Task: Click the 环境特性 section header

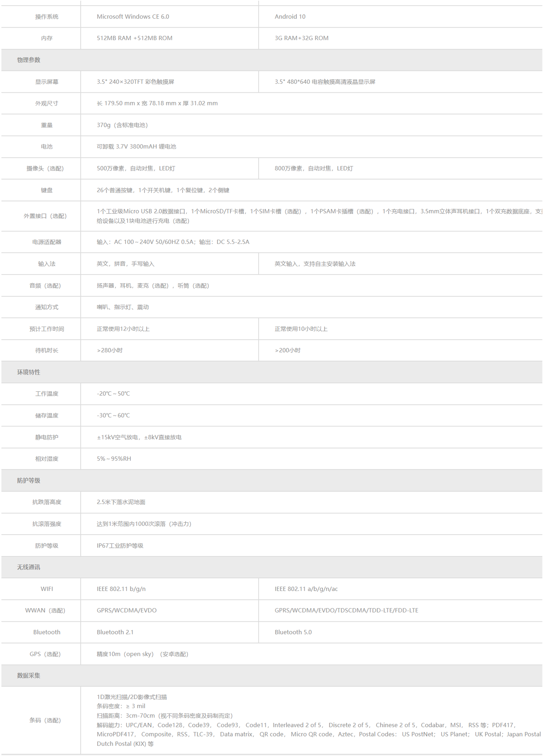Action: point(29,372)
